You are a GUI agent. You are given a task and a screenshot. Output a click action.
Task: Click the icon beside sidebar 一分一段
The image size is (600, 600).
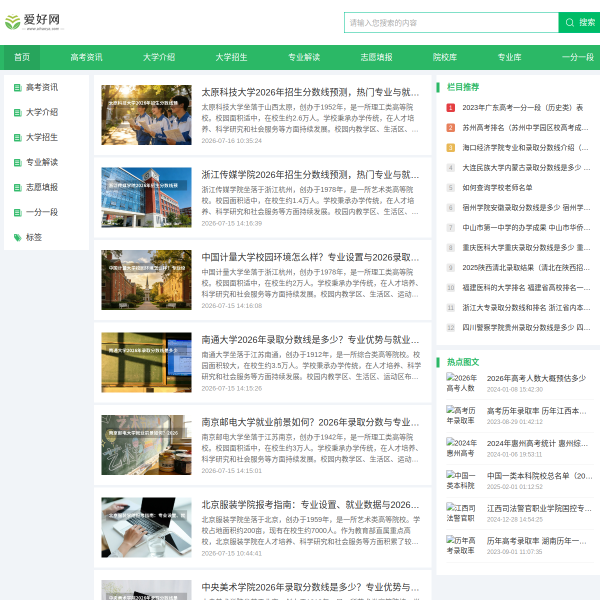[x=18, y=212]
